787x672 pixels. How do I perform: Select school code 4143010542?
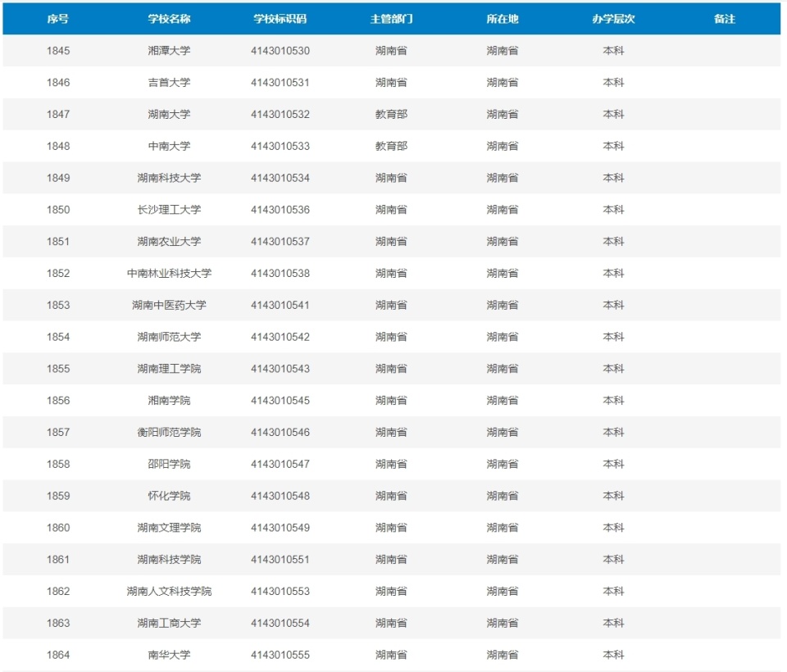pyautogui.click(x=280, y=337)
